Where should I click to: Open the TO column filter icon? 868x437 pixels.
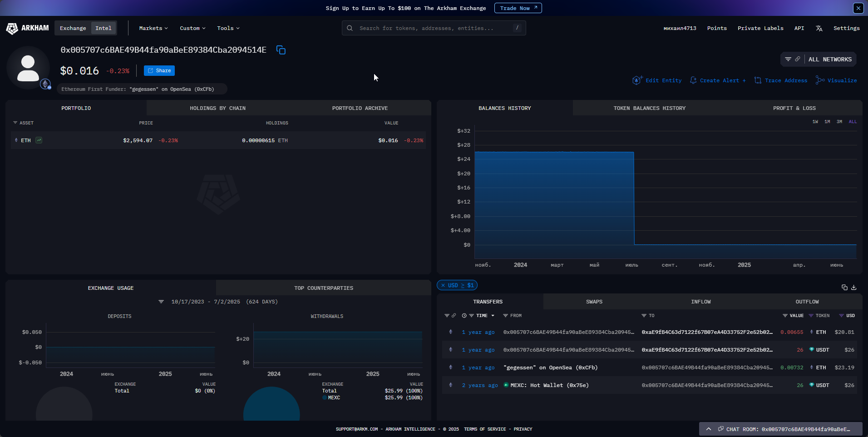coord(644,316)
